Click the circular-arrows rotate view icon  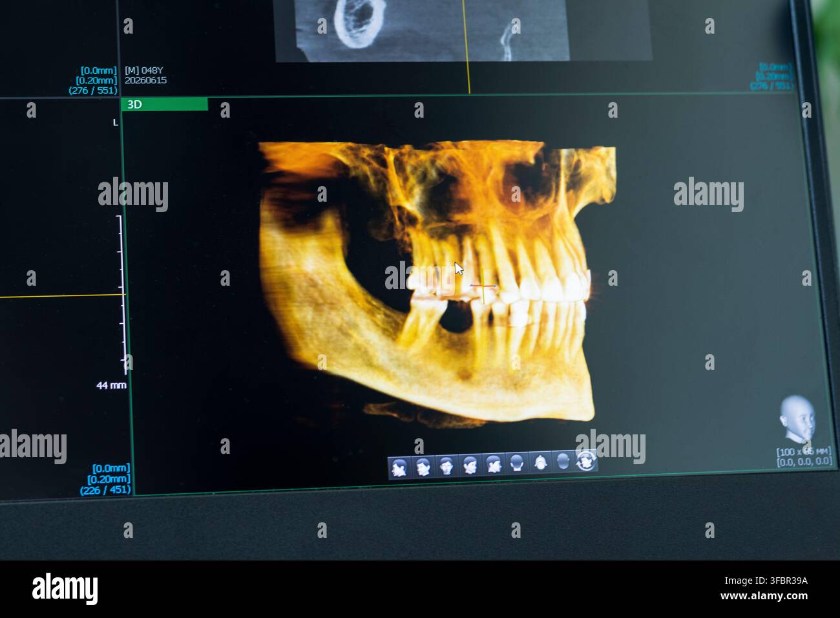coord(587,460)
